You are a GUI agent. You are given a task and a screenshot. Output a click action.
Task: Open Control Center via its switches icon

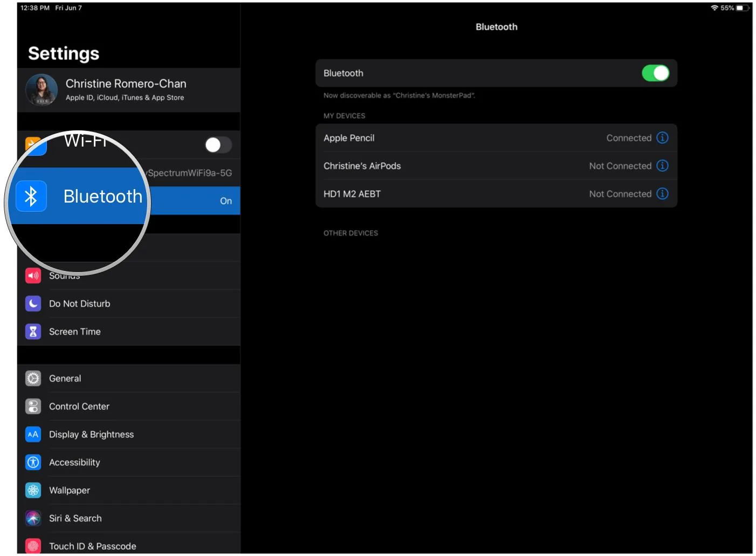click(x=33, y=406)
